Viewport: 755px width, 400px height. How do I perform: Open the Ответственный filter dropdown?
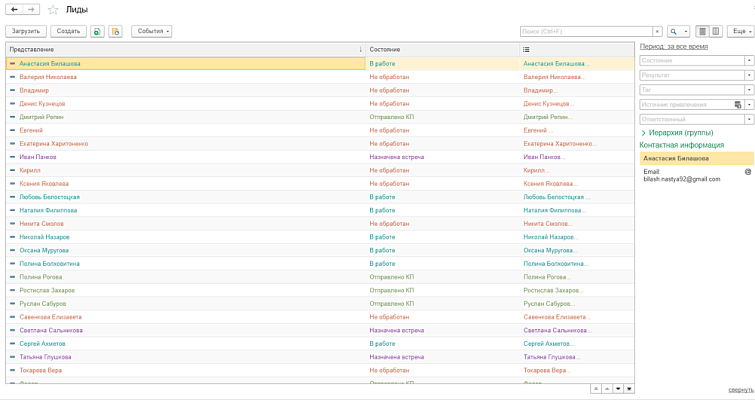(x=749, y=119)
